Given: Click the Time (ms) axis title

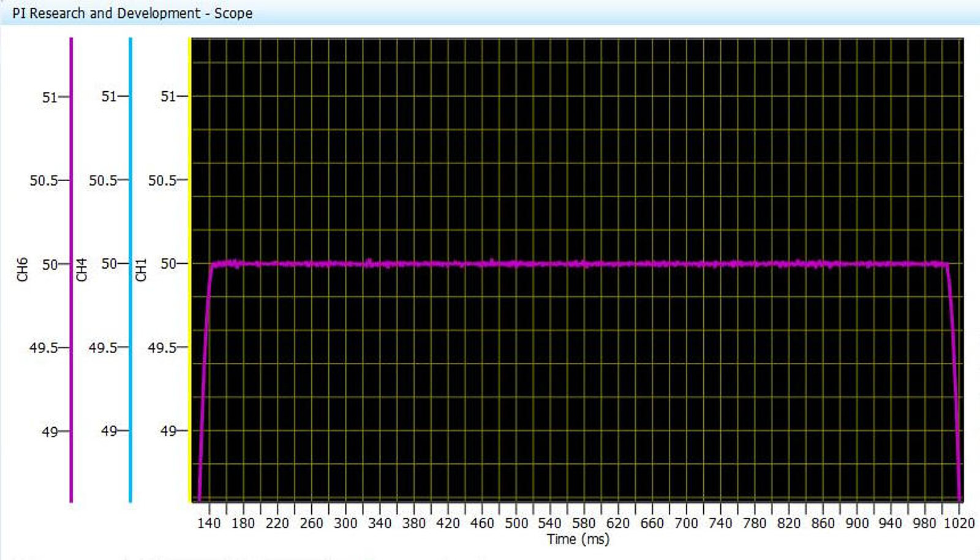Looking at the screenshot, I should 578,539.
